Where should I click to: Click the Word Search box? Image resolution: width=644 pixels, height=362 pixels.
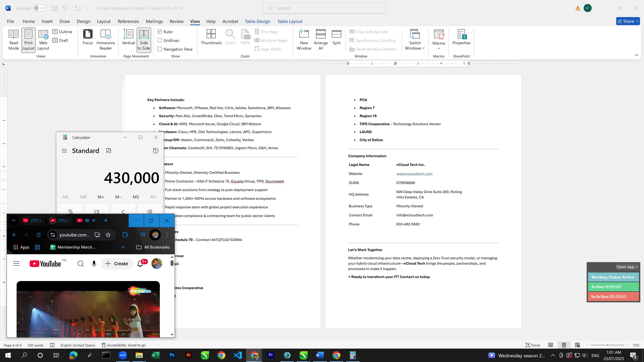325,8
